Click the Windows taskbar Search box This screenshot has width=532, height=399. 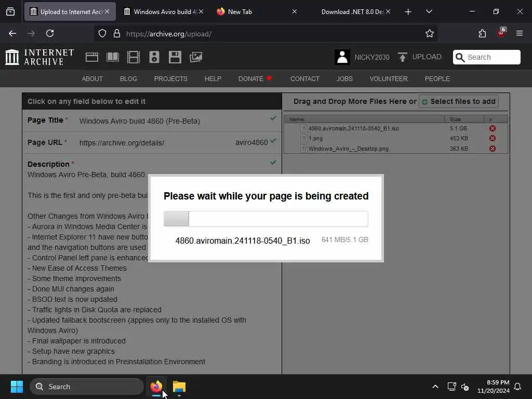pyautogui.click(x=87, y=387)
